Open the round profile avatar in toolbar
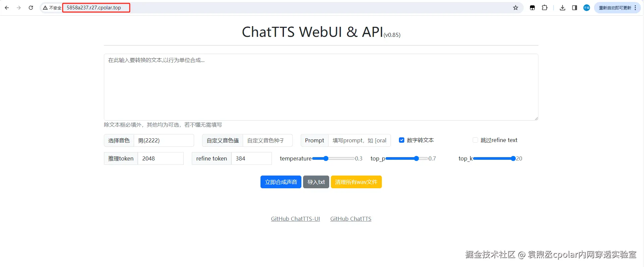Screen dimensions: 644x267 [x=587, y=8]
